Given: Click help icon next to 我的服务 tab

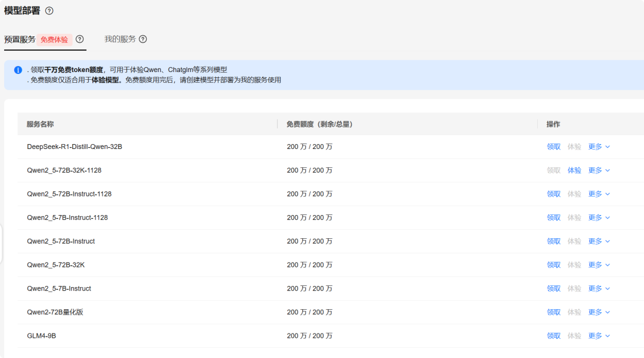Looking at the screenshot, I should 143,39.
